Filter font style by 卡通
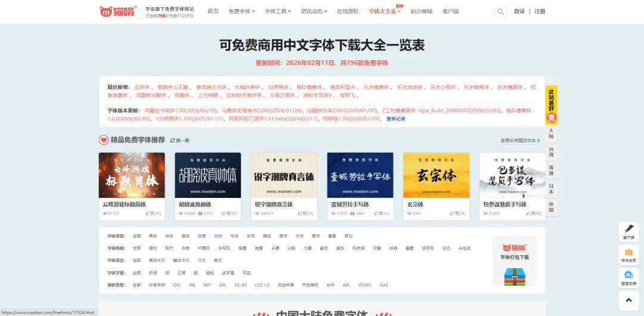The height and width of the screenshot is (316, 644). click(275, 248)
